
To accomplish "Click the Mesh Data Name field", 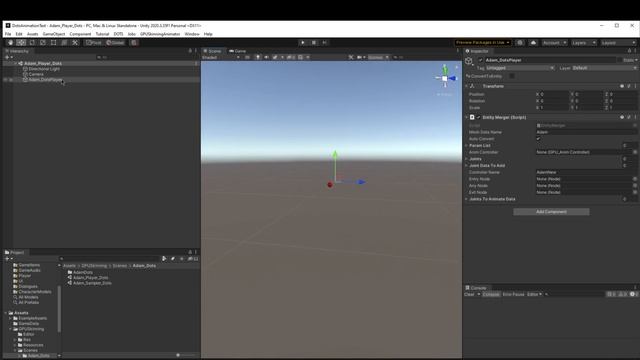I will (x=586, y=132).
